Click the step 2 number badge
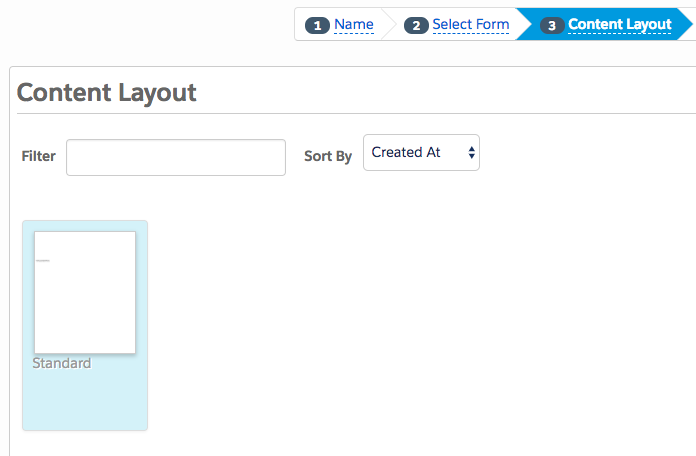This screenshot has width=696, height=456. point(416,25)
